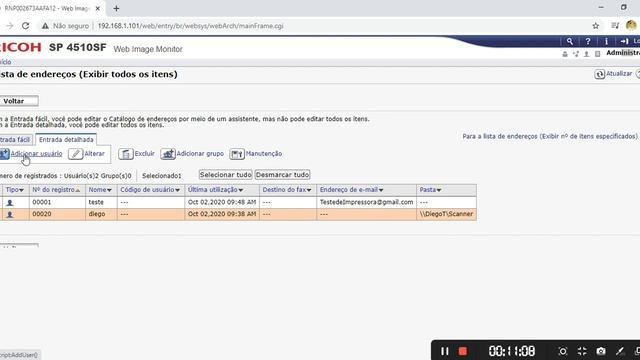640x360 pixels.
Task: Select registration number 00020 cell
Action: click(58, 214)
